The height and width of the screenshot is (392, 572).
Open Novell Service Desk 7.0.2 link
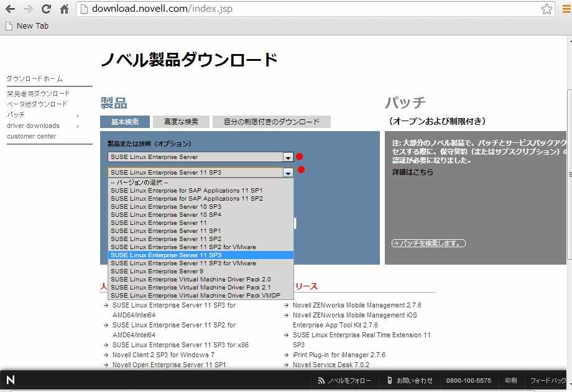coord(331,365)
